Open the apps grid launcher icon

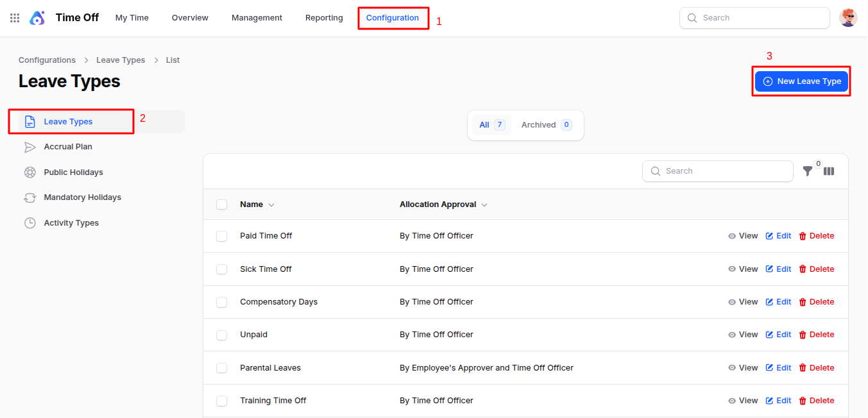[x=15, y=18]
